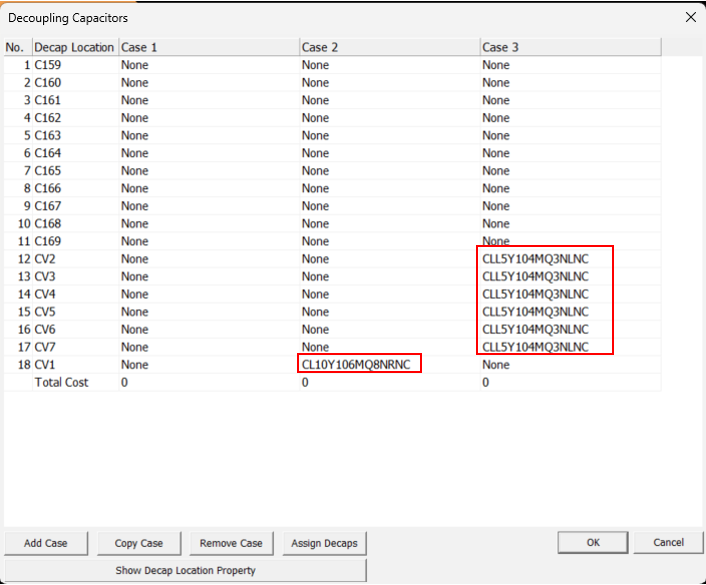Click the Case 3 column header
706x585 pixels.
click(569, 47)
